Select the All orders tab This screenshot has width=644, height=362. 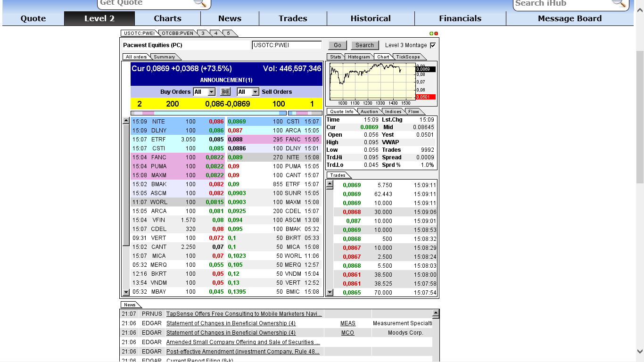pyautogui.click(x=136, y=57)
